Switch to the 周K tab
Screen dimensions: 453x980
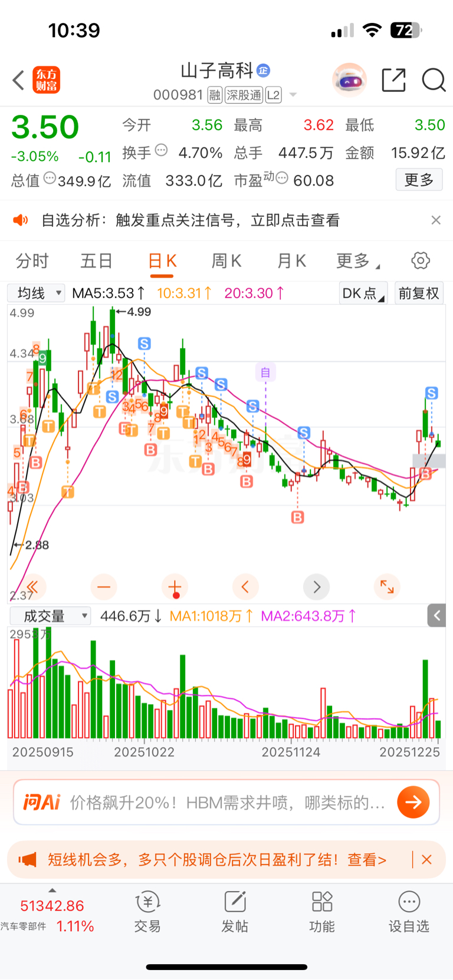coord(226,261)
